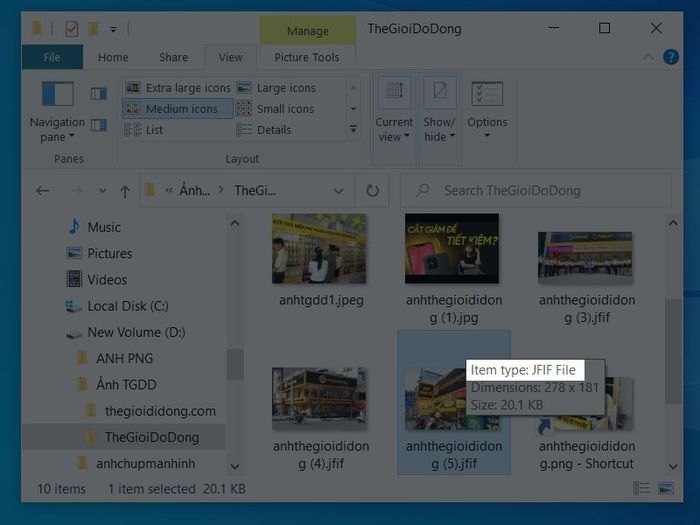Open the Picture Tools tab

[x=307, y=57]
